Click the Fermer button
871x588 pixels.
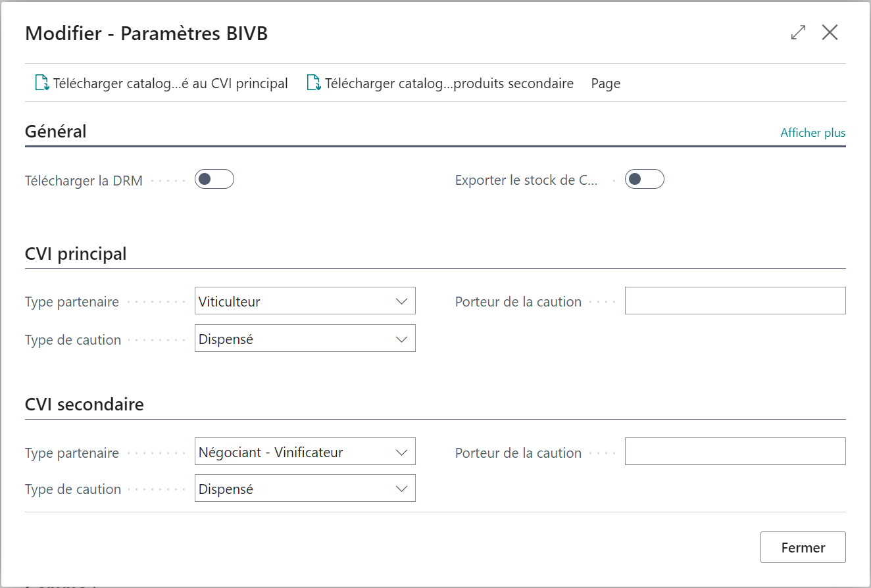(x=803, y=547)
